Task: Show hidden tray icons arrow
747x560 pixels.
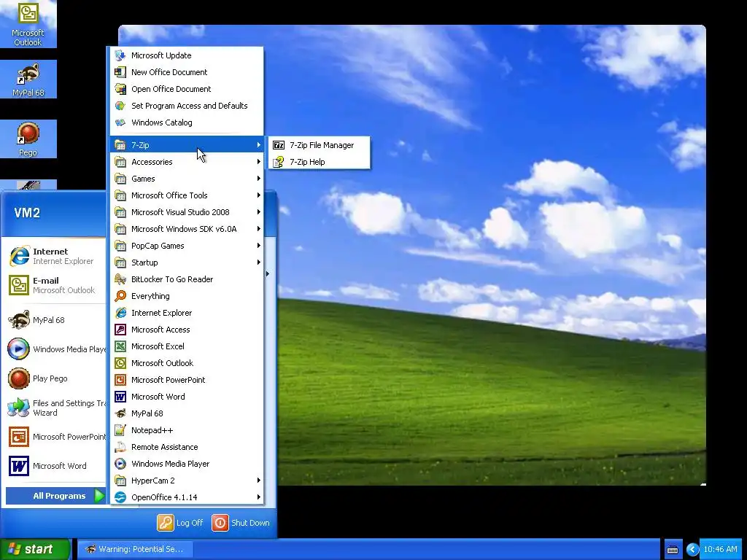Action: pyautogui.click(x=693, y=550)
